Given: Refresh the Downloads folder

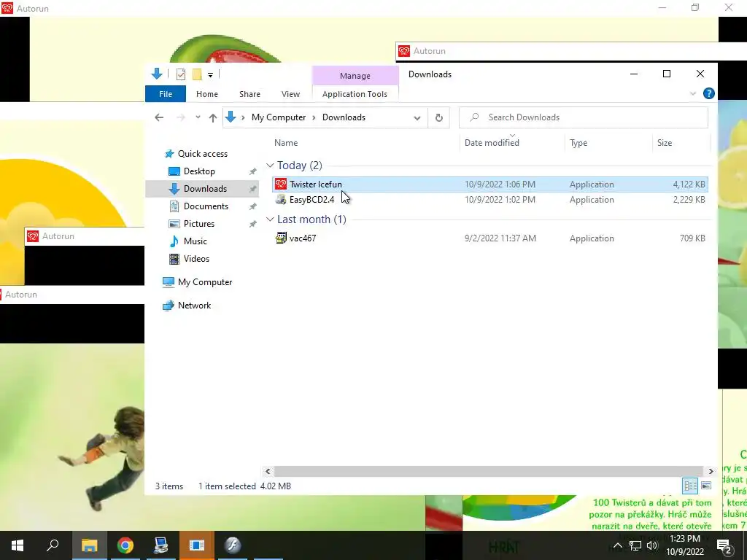Looking at the screenshot, I should 438,117.
